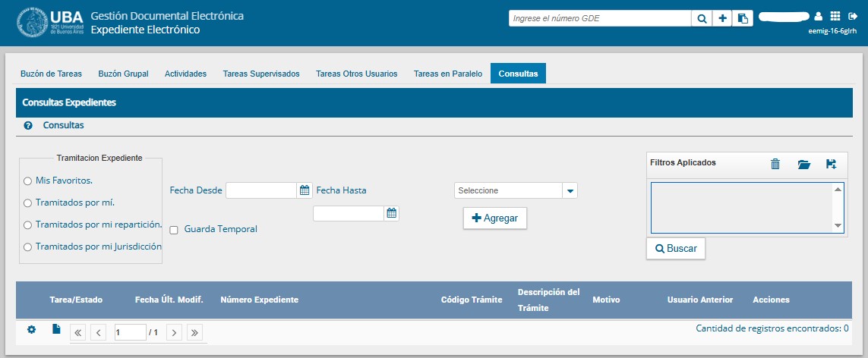868x358 pixels.
Task: Click the GDE number search magnifier icon
Action: 702,18
